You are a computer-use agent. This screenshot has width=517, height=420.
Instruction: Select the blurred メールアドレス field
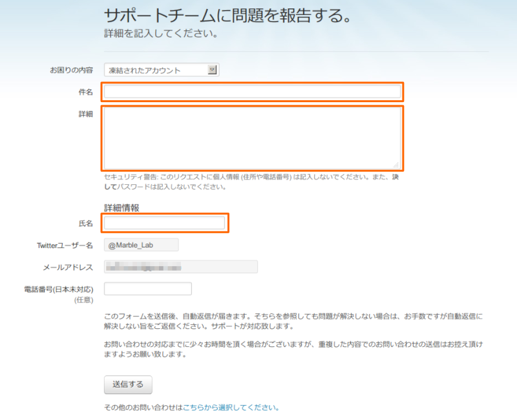pos(180,267)
